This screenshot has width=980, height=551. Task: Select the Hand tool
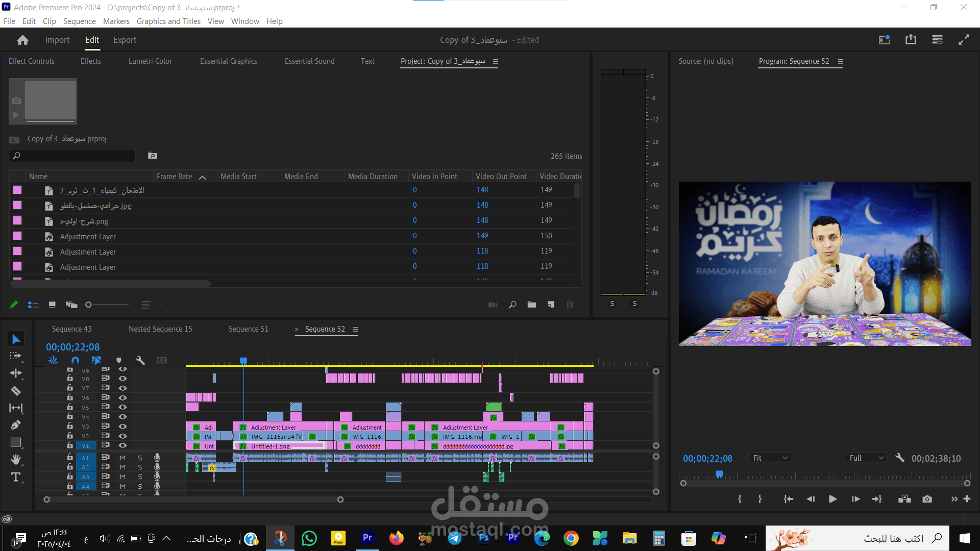[16, 460]
